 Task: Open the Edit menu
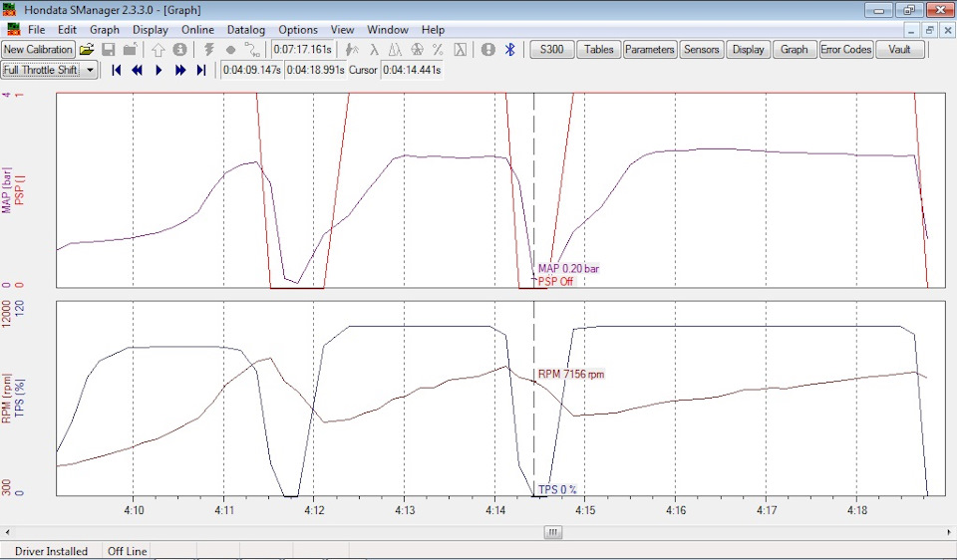pyautogui.click(x=67, y=29)
